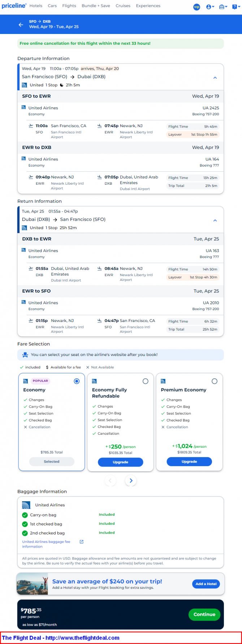Click takeoff icon at 09:40p
This screenshot has height=644, width=242.
pyautogui.click(x=31, y=177)
